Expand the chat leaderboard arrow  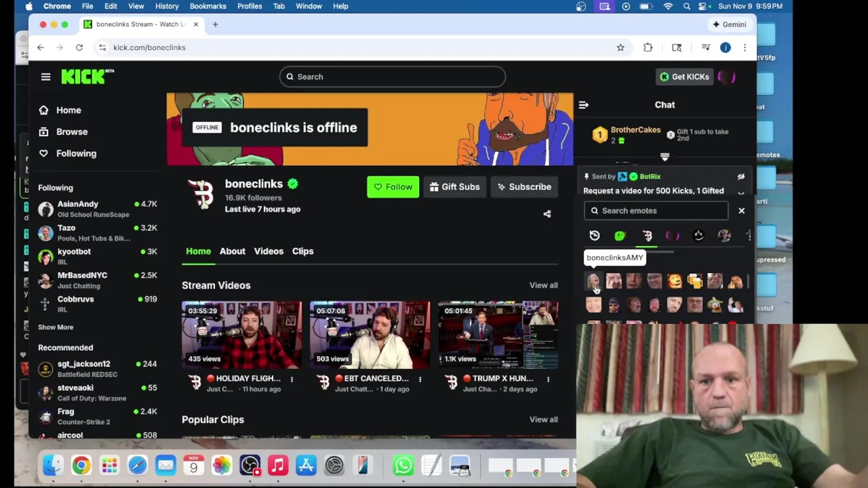[x=665, y=157]
